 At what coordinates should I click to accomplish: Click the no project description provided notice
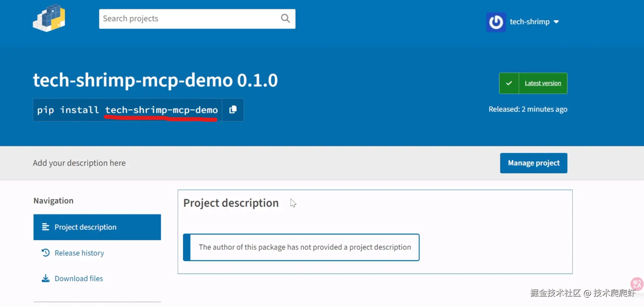301,247
